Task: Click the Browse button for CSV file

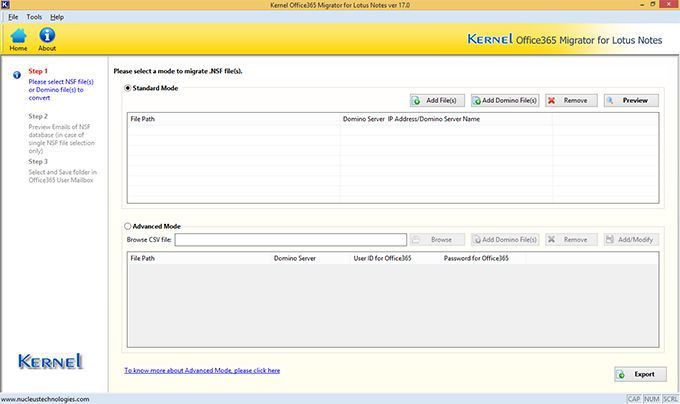Action: (437, 240)
